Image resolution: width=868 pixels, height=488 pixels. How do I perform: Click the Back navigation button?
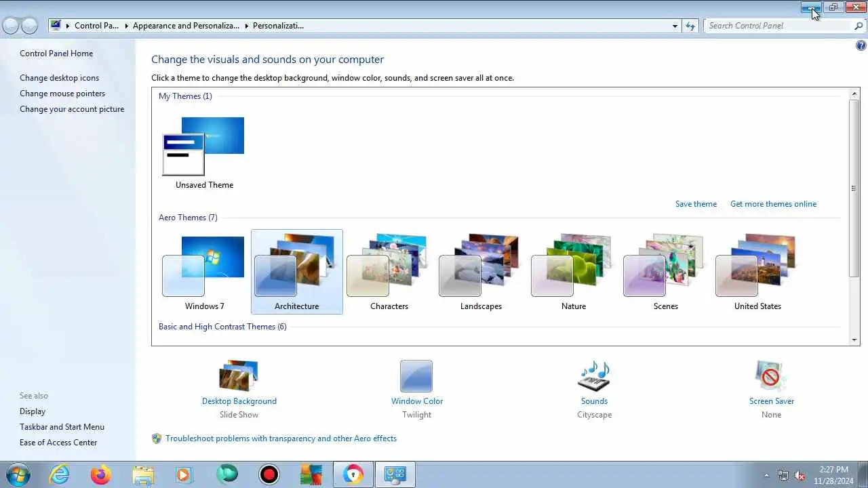11,26
